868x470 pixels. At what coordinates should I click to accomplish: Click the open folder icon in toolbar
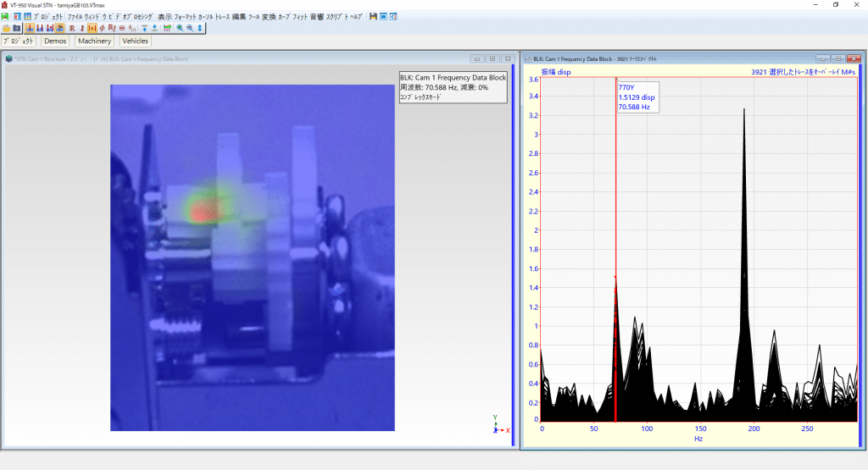pos(7,28)
